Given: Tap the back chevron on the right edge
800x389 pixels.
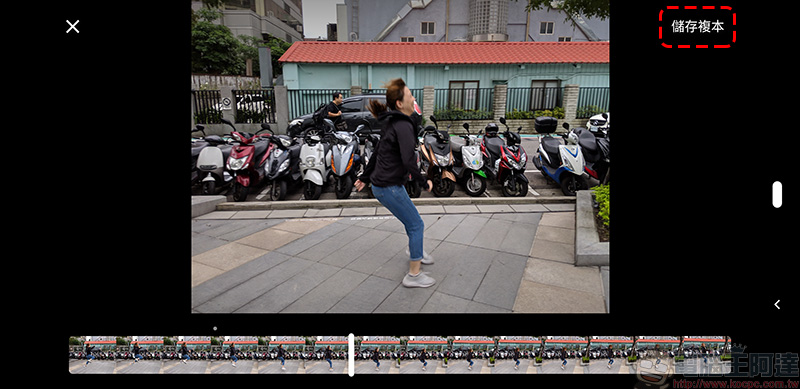Looking at the screenshot, I should pos(777,304).
